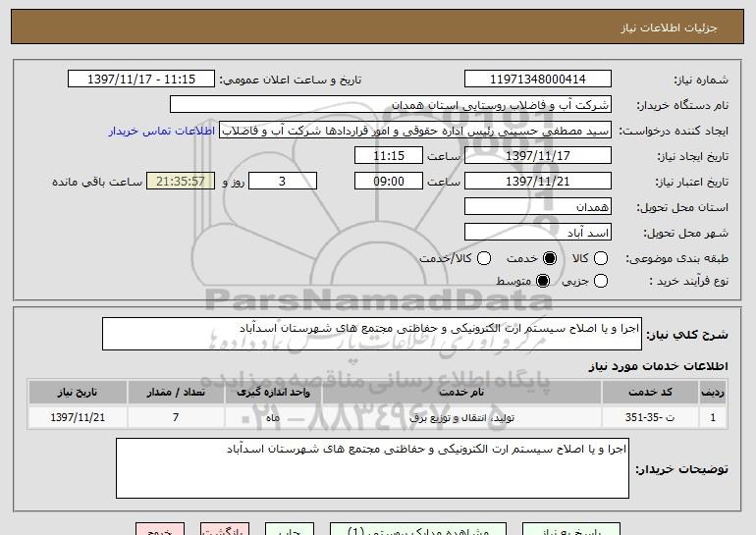Viewport: 756px width, 535px height.
Task: Click the table date cell 1397/11/21
Action: click(78, 417)
